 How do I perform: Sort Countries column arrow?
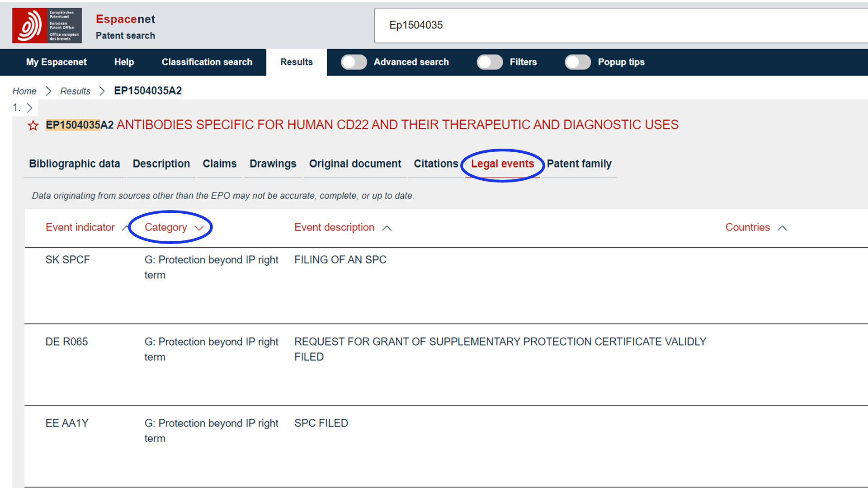782,228
